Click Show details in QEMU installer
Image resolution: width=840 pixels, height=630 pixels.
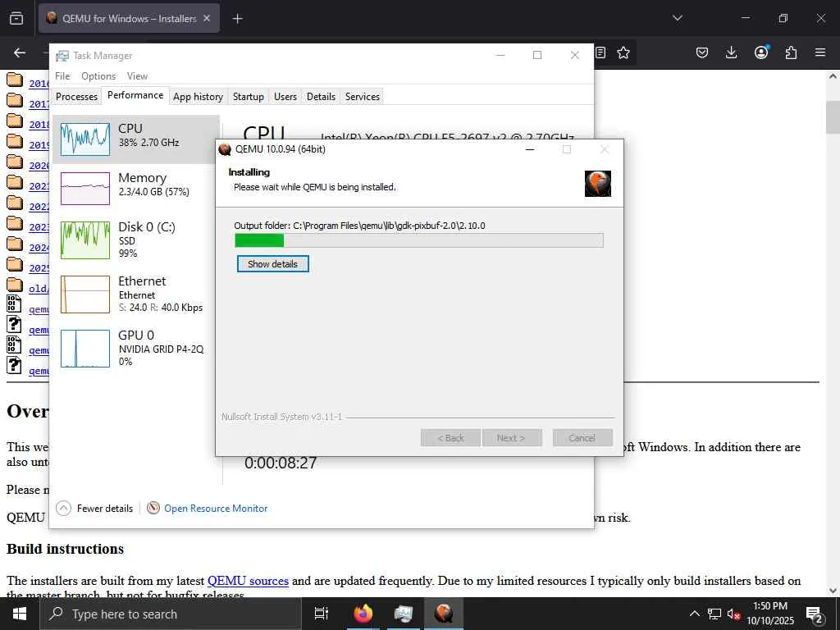tap(272, 263)
